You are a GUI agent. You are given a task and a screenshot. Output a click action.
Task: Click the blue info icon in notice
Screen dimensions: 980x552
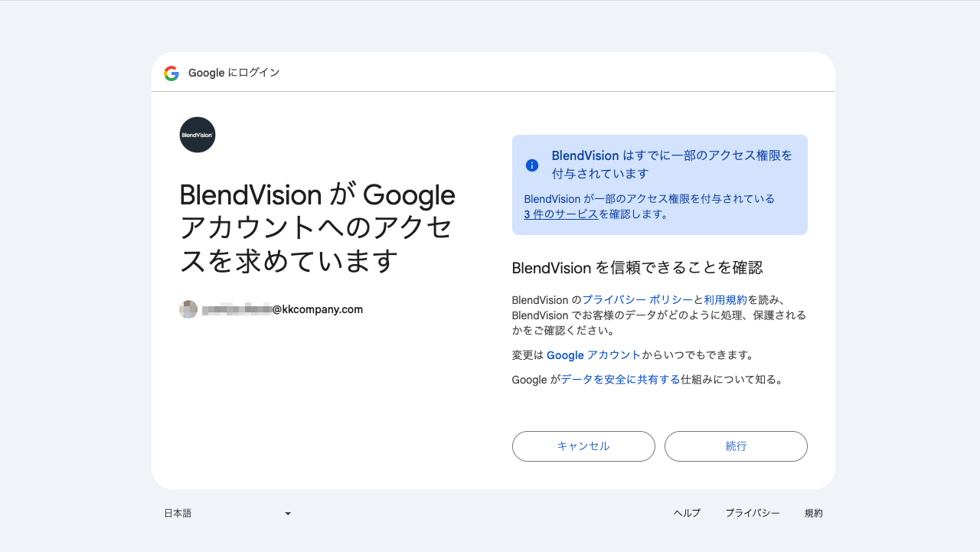532,165
